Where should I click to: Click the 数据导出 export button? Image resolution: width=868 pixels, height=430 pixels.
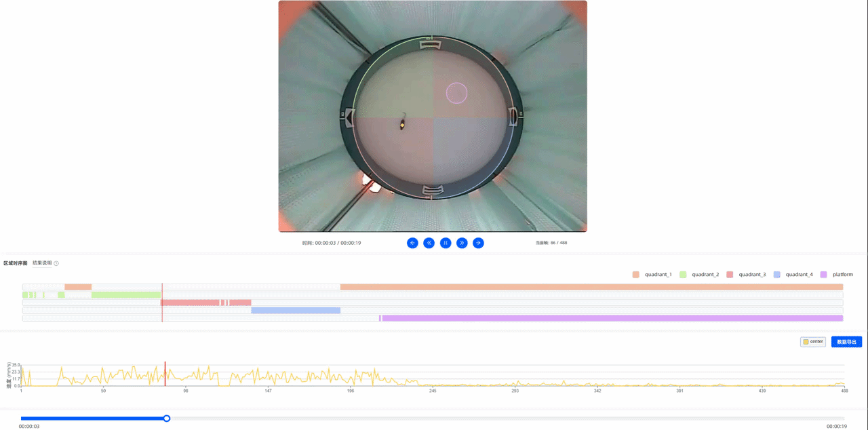[846, 342]
